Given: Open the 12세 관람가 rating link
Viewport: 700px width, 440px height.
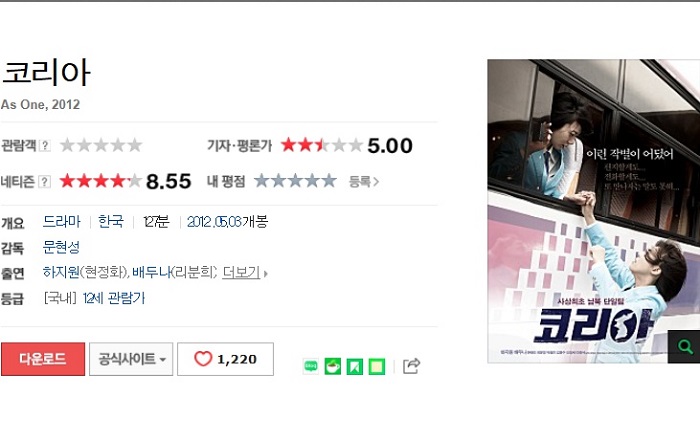Looking at the screenshot, I should pyautogui.click(x=114, y=298).
